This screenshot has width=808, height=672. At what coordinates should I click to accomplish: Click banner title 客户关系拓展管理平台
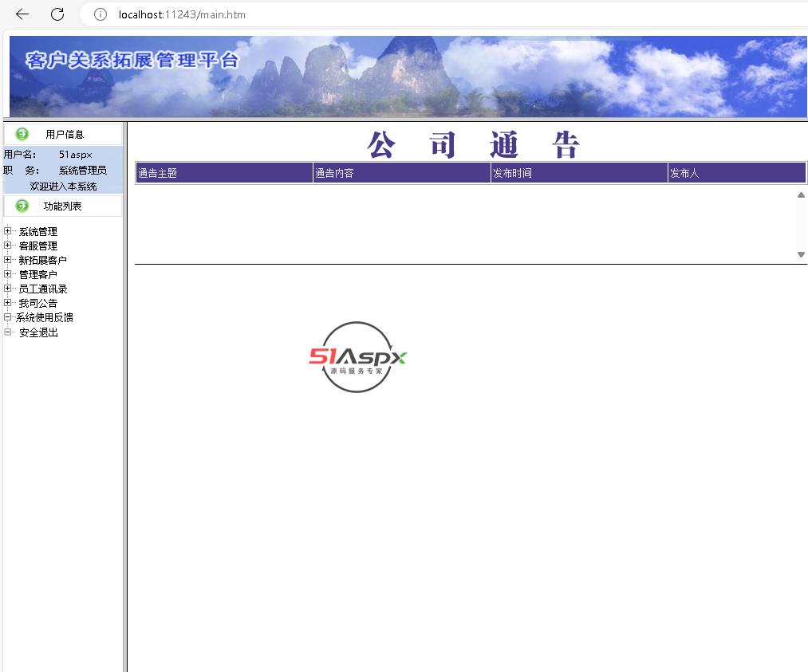click(132, 61)
